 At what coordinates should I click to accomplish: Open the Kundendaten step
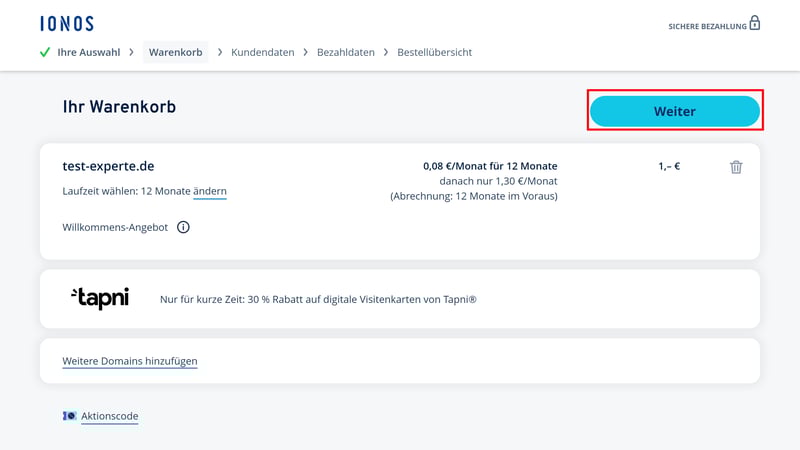point(263,52)
